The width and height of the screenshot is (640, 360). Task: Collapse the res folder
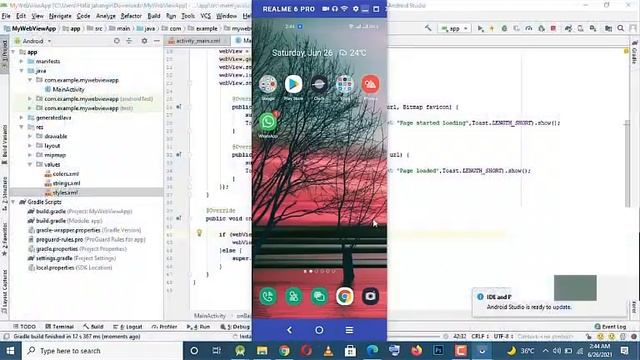[22, 127]
